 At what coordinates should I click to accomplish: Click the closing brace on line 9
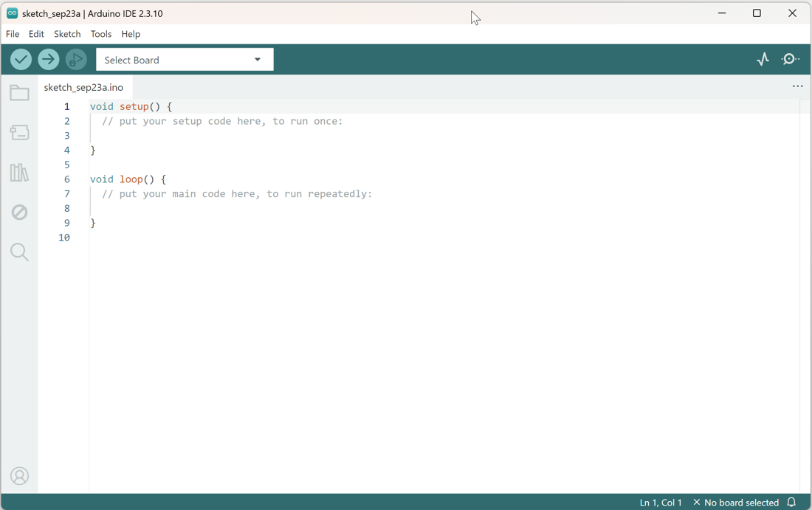93,223
